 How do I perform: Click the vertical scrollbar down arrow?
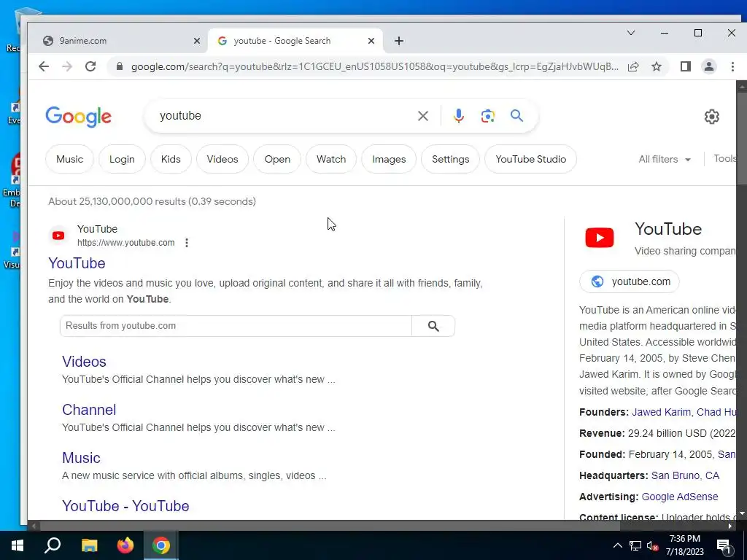741,514
